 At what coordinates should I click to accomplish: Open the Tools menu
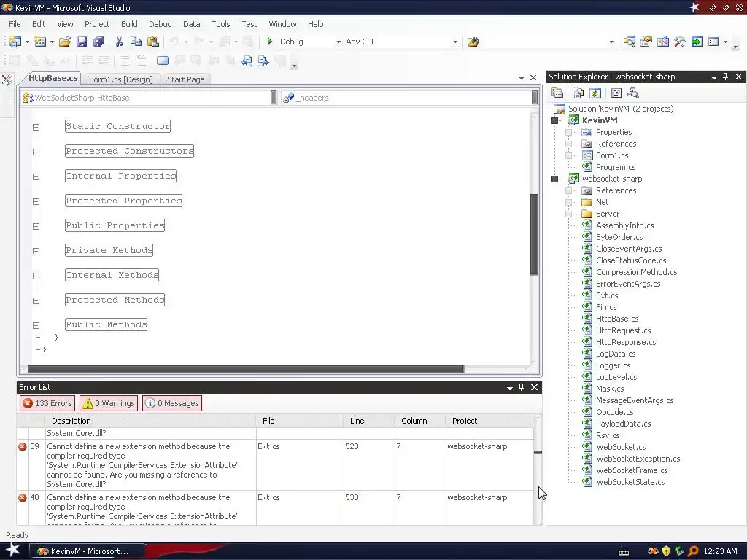220,24
